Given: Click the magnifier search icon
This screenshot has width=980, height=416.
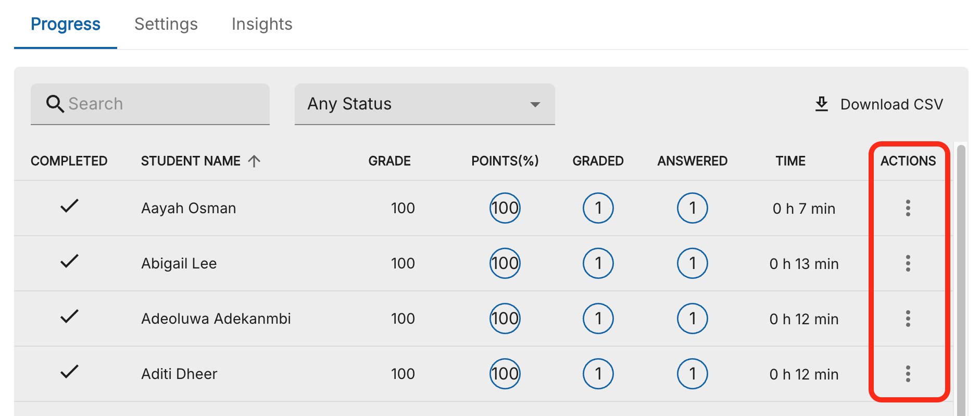Looking at the screenshot, I should coord(55,104).
